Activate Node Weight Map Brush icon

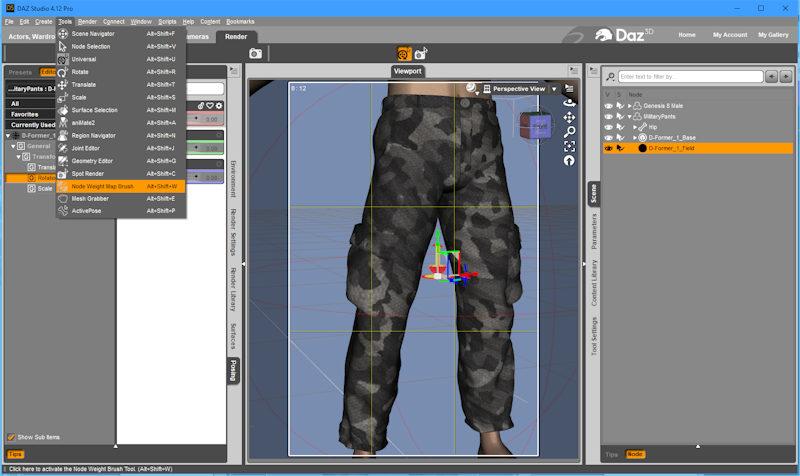(x=63, y=186)
